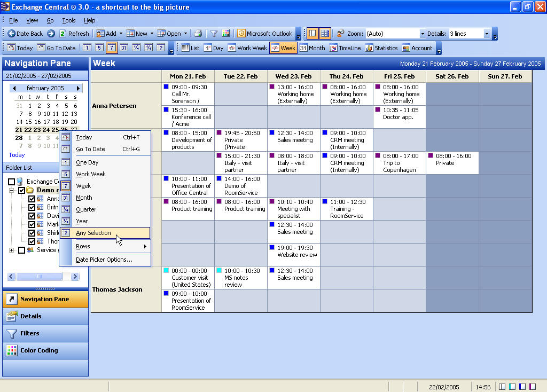Choose Date Picker Options… in context menu
The height and width of the screenshot is (392, 547).
[105, 260]
